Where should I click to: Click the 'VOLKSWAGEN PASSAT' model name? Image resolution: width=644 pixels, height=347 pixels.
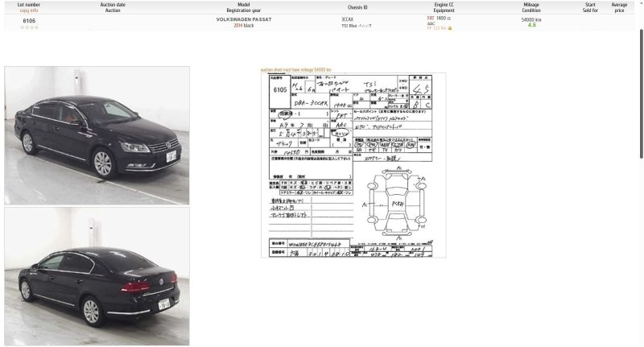(244, 19)
